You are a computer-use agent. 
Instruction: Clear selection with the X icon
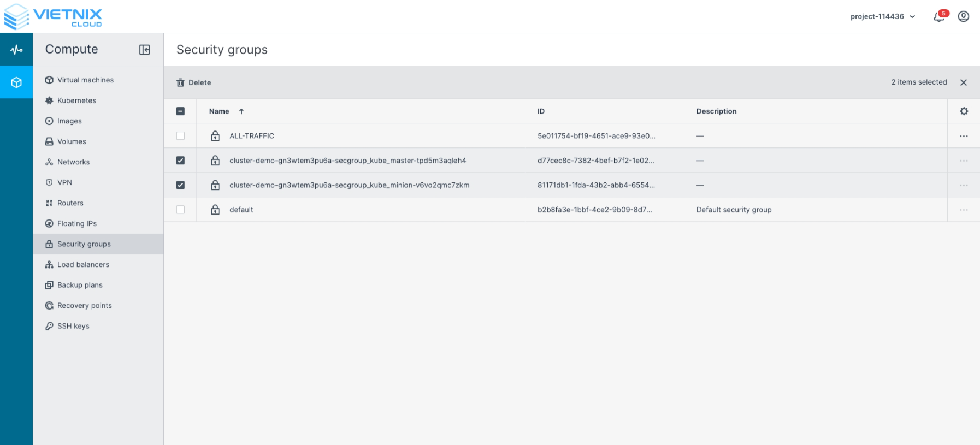[963, 82]
